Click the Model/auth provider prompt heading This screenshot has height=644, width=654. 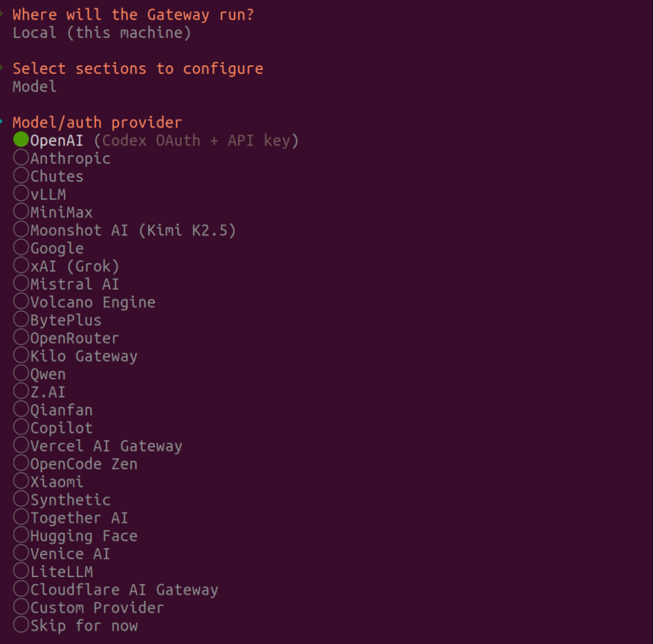tap(97, 122)
